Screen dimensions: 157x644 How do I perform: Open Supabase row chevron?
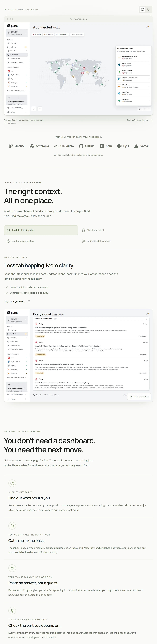[149, 100]
